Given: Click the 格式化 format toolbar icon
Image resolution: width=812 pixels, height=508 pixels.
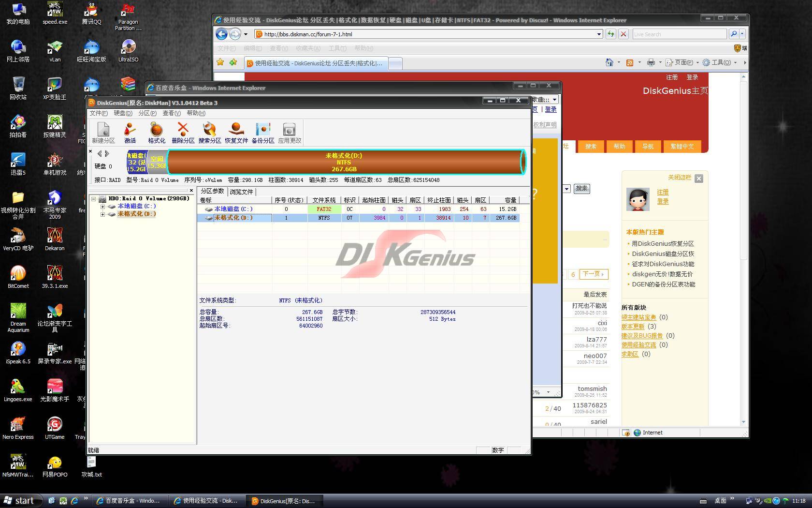Looking at the screenshot, I should pos(157,133).
